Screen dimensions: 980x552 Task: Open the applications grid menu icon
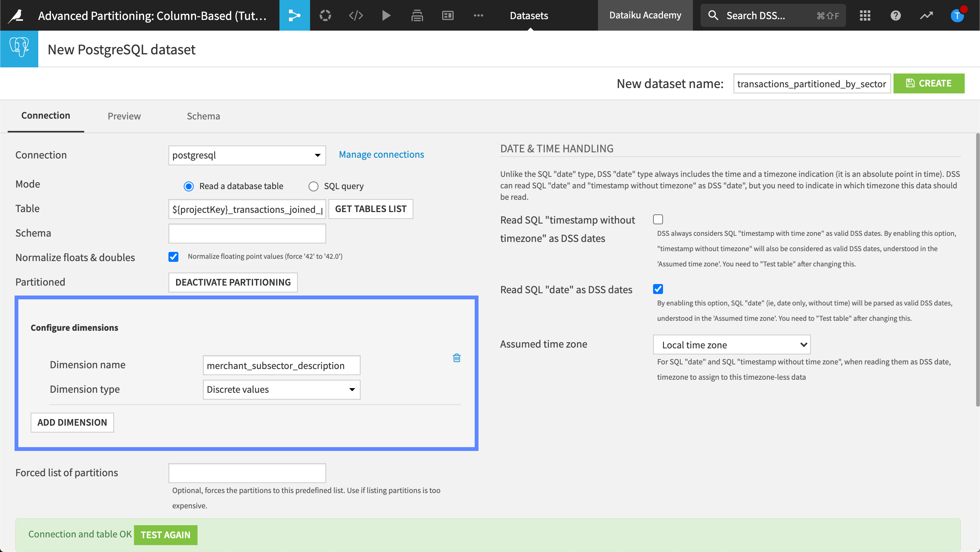pos(865,15)
